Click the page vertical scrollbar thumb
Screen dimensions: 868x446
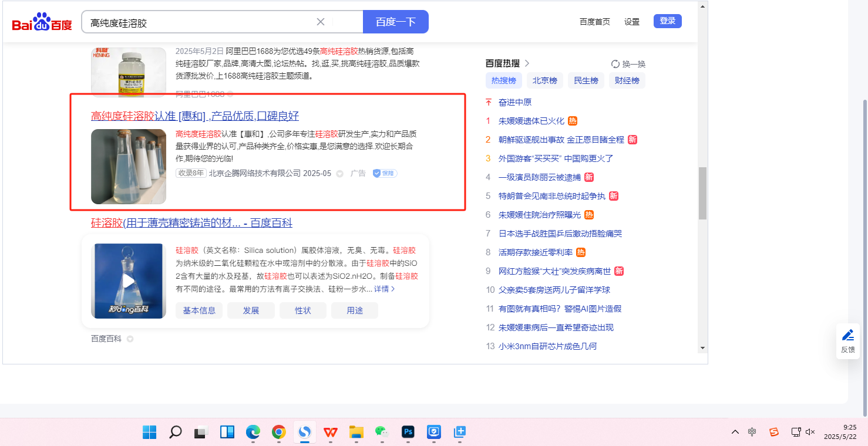point(702,194)
